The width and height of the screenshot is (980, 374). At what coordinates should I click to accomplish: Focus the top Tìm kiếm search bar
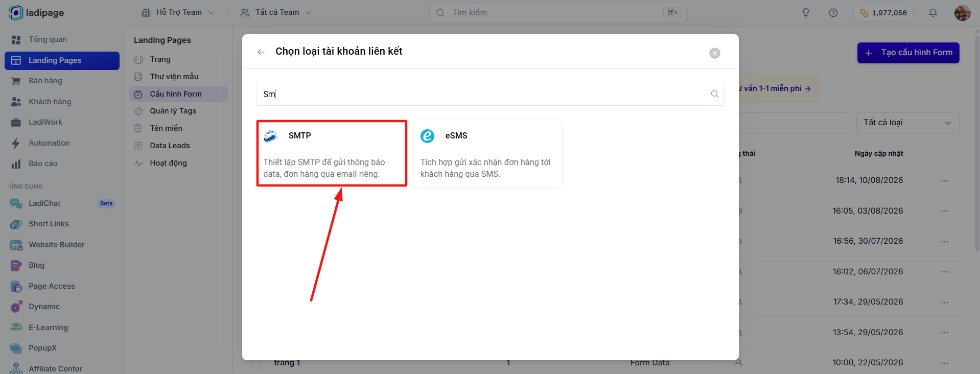[558, 13]
